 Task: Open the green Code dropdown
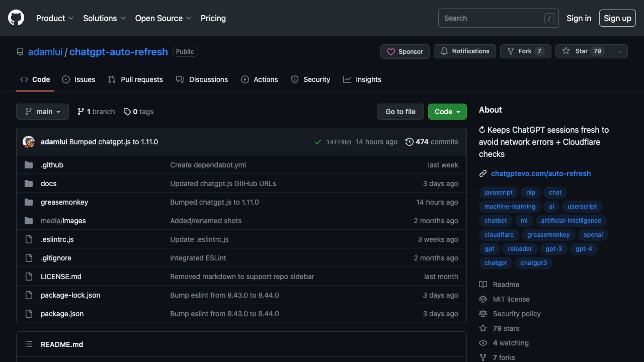[x=447, y=112]
